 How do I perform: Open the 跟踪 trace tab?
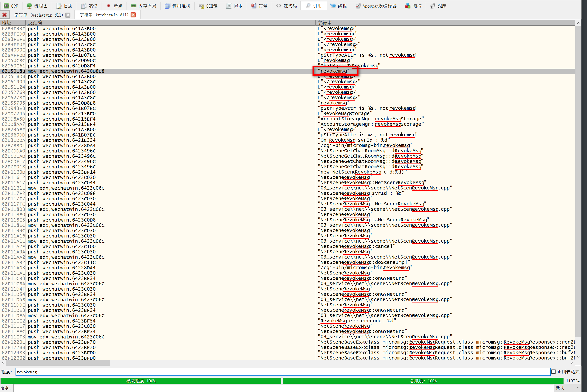click(x=438, y=6)
